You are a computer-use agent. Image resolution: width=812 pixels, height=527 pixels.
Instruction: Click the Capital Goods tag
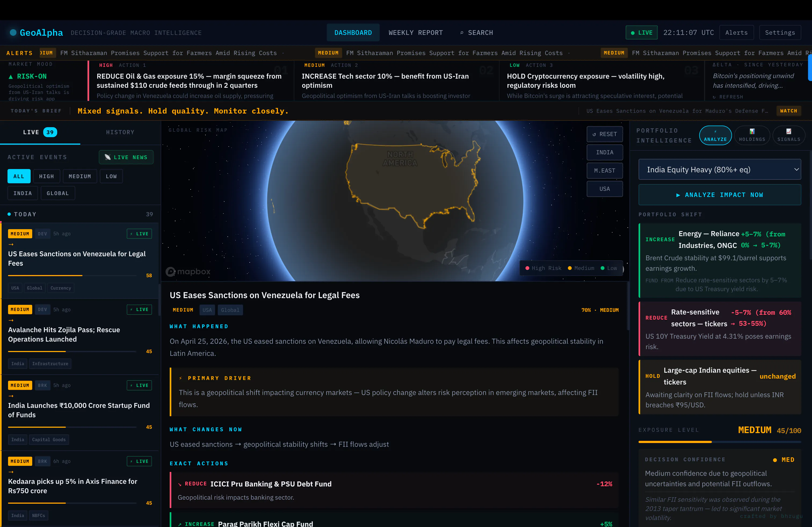point(49,440)
